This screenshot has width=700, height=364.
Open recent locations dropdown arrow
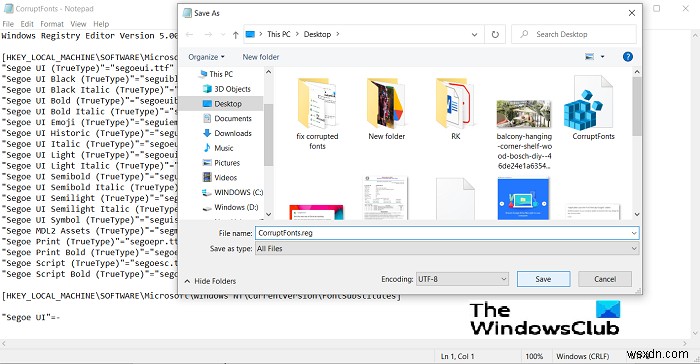click(223, 34)
